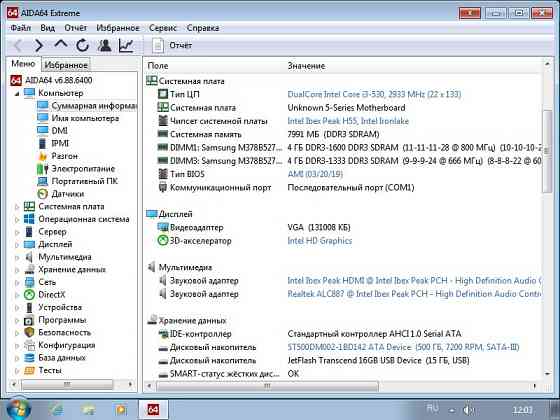Open the user icon in toolbar
This screenshot has width=560, height=420.
click(x=105, y=45)
